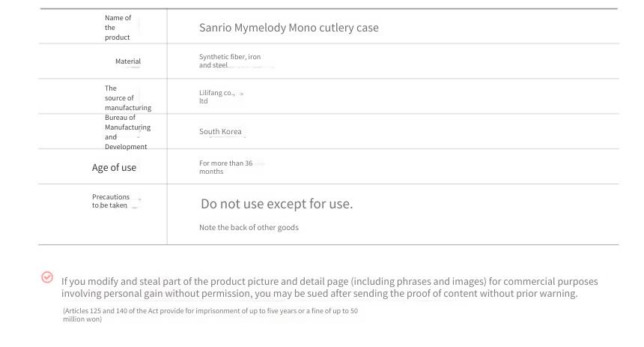Select the 'Synthetic fiber, iron and steel' text

click(230, 61)
